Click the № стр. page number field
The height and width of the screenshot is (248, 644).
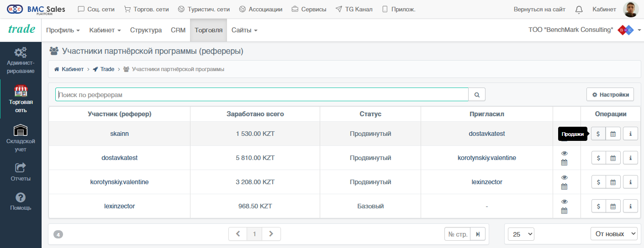pos(458,234)
